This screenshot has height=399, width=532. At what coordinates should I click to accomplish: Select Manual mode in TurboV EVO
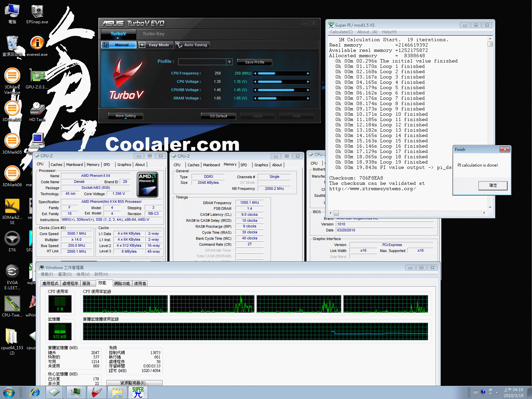coord(118,45)
